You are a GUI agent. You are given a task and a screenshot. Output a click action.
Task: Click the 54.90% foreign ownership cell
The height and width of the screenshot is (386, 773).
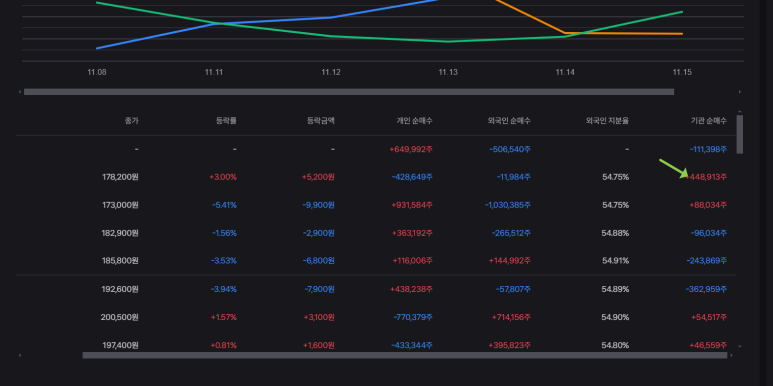pyautogui.click(x=615, y=317)
